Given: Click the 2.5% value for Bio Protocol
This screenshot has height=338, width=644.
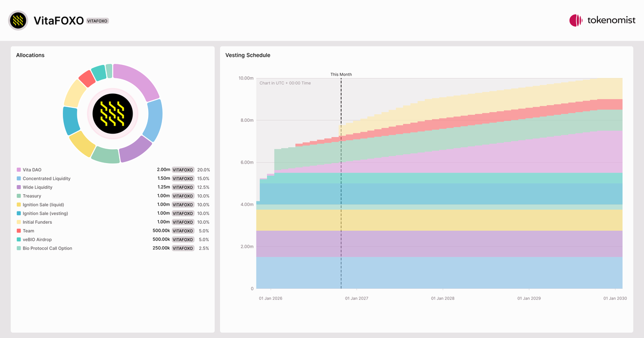Looking at the screenshot, I should (204, 248).
